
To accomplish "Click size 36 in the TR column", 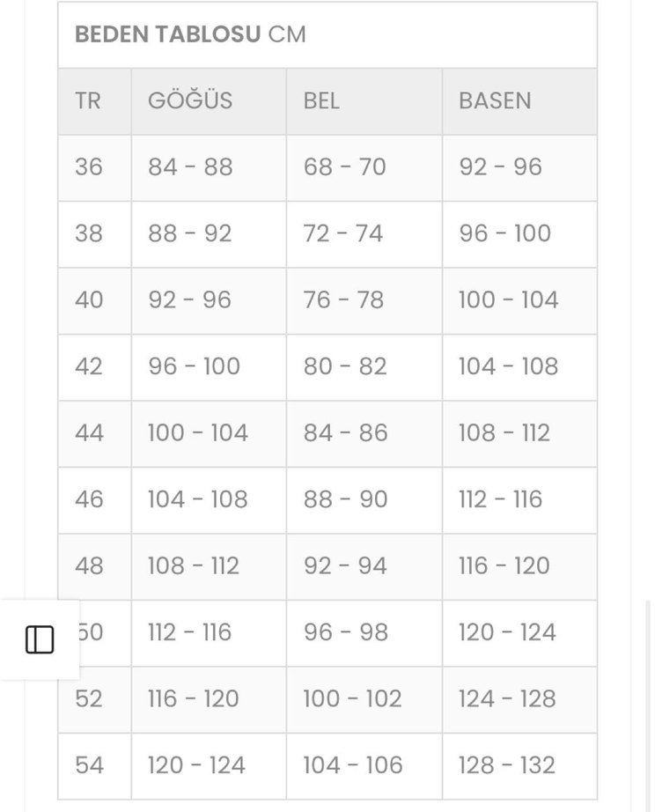I will pyautogui.click(x=91, y=167).
